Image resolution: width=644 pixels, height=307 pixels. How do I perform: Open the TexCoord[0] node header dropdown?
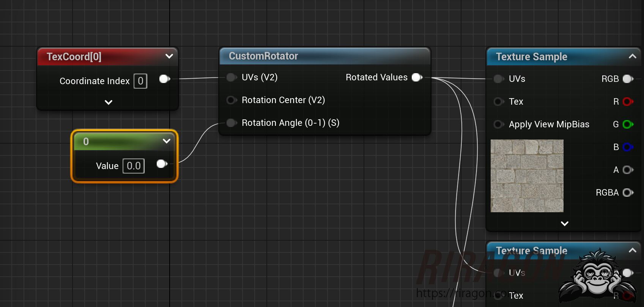pyautogui.click(x=169, y=56)
